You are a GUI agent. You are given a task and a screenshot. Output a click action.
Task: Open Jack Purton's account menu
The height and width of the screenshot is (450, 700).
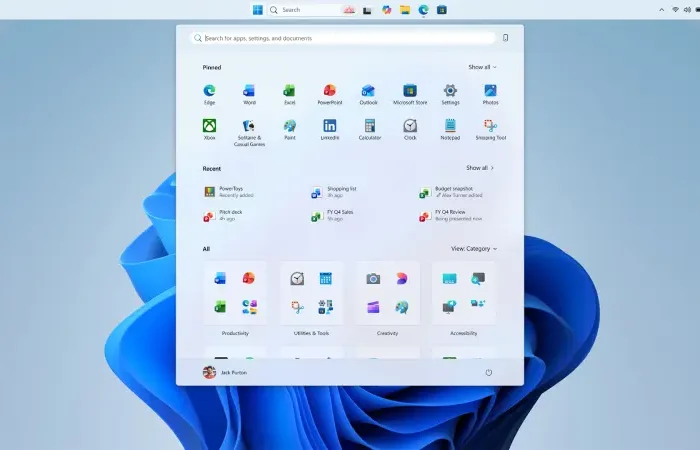tap(225, 372)
